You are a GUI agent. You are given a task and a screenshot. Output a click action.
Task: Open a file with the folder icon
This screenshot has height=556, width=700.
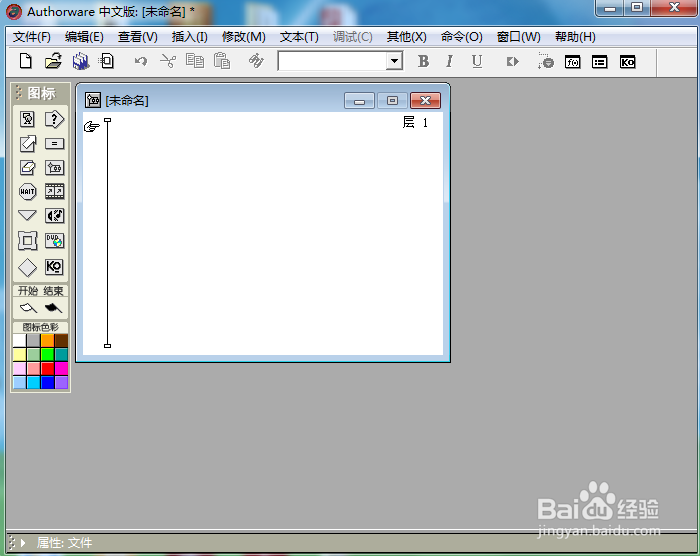(x=53, y=61)
